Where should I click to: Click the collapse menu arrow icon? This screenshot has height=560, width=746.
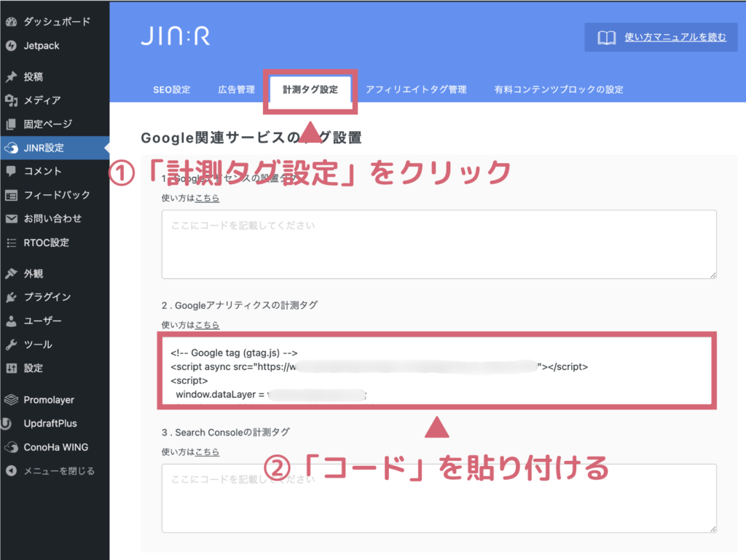(x=12, y=471)
